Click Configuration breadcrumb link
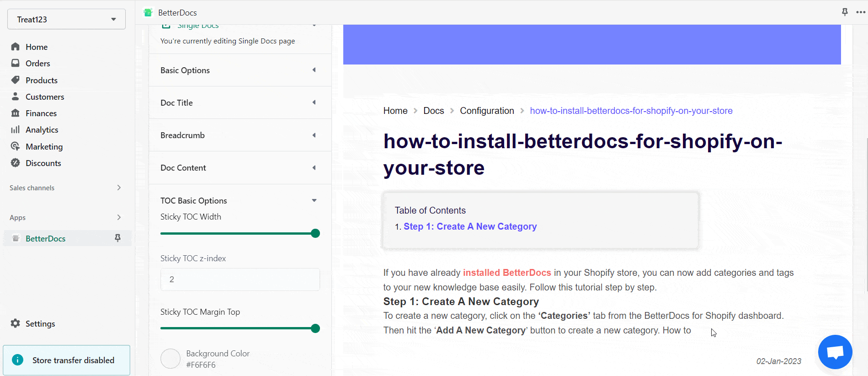 [x=487, y=111]
